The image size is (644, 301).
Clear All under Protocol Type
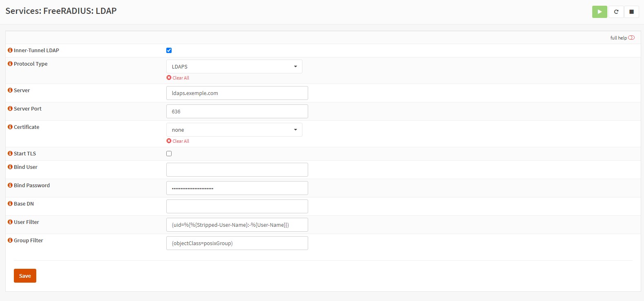[178, 78]
